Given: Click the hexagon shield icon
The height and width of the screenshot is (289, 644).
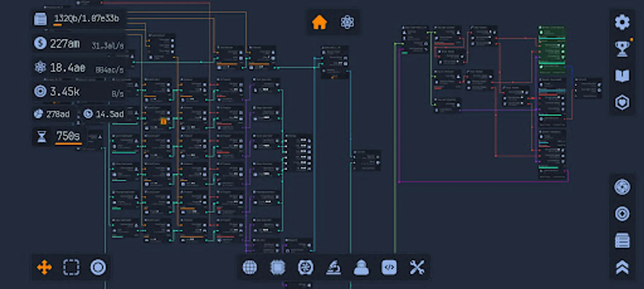Looking at the screenshot, I should (x=622, y=103).
